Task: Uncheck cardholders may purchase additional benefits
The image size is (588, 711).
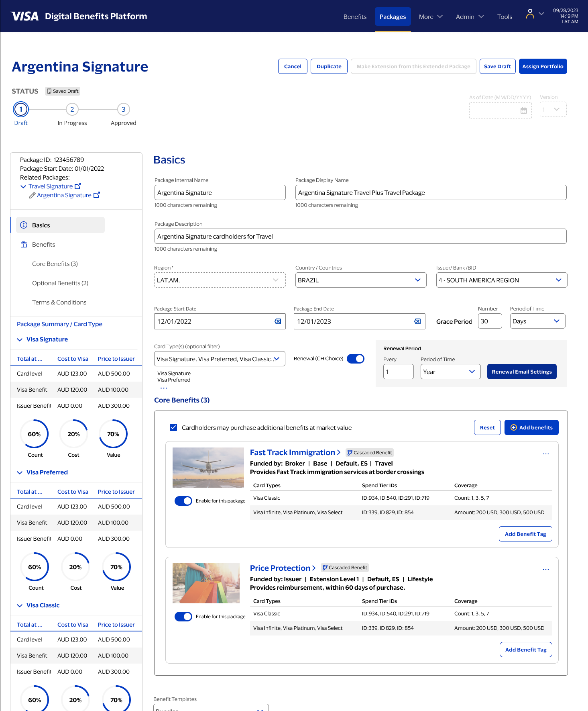Action: [x=173, y=427]
